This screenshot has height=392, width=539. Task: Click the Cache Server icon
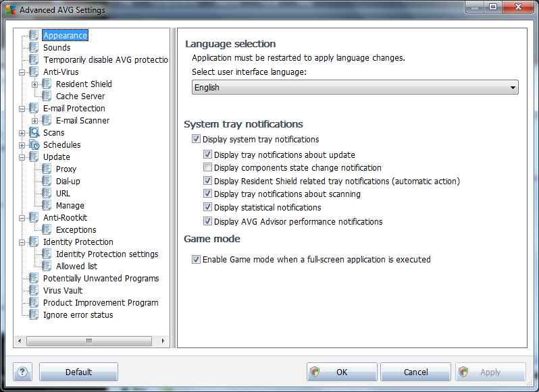click(47, 96)
